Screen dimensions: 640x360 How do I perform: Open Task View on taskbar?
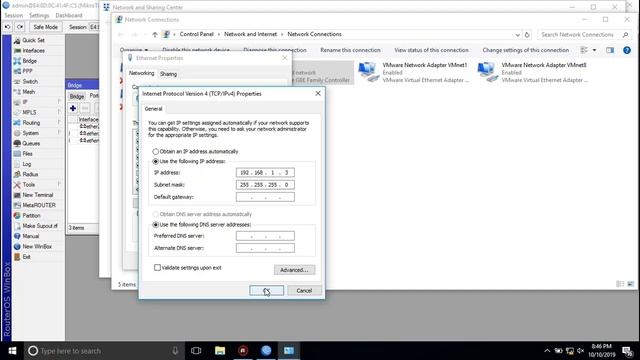(196, 351)
